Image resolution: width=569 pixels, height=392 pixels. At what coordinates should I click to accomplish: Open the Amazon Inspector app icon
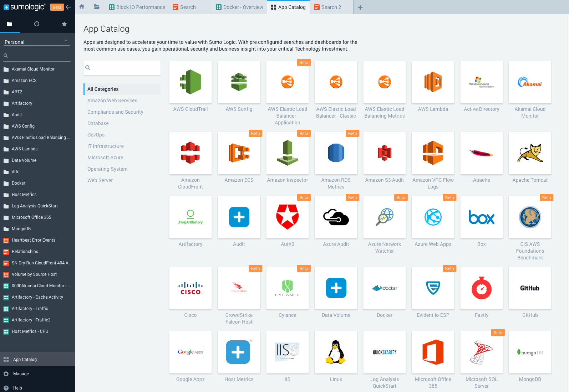[x=288, y=153]
